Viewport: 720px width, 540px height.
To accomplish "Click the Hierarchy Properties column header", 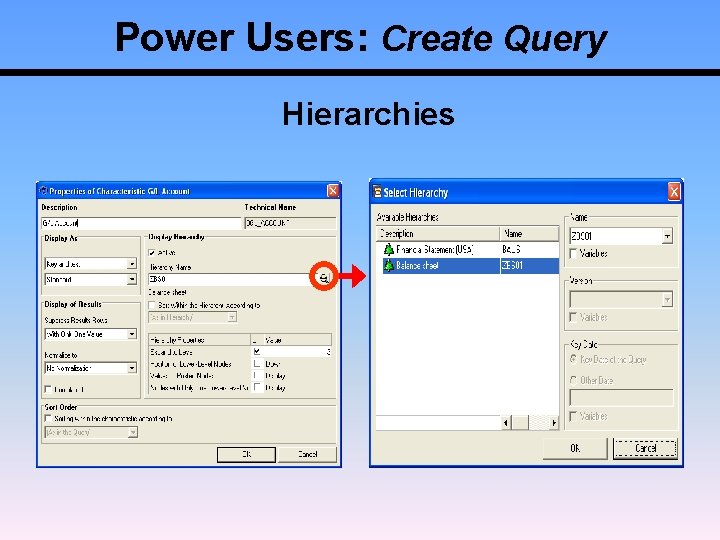I will [x=199, y=340].
